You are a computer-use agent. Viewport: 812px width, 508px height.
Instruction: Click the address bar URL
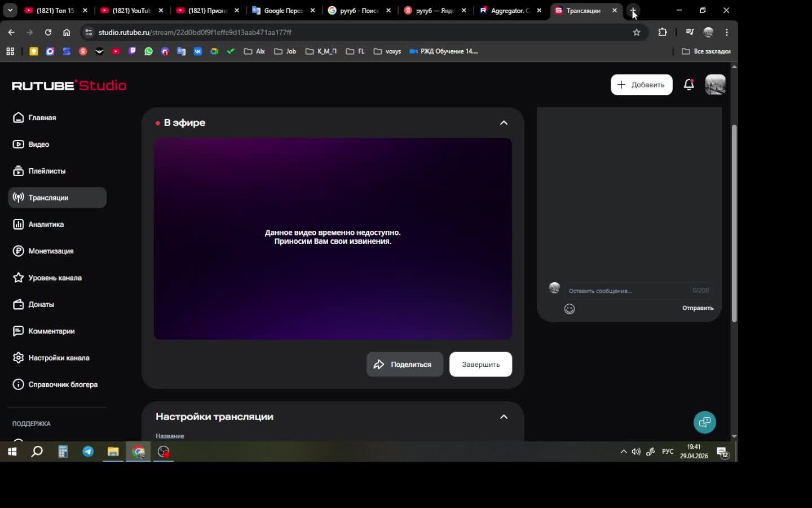coord(195,32)
